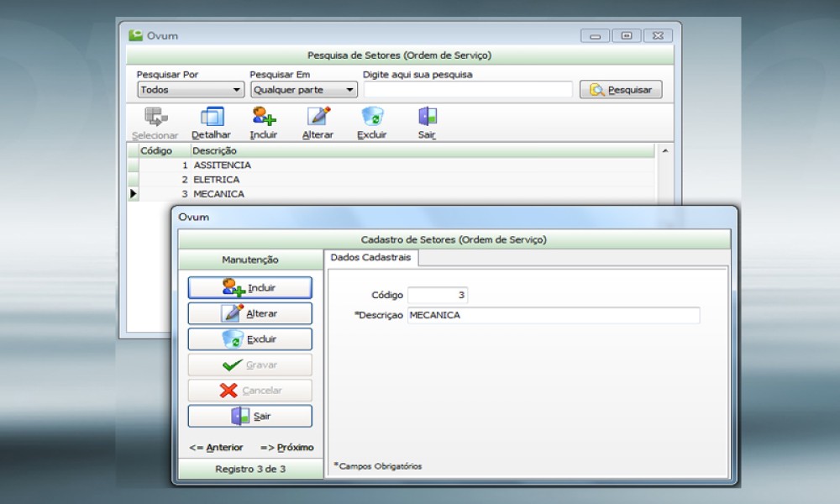The width and height of the screenshot is (840, 504).
Task: Switch to the Dados Cadastrais tab
Action: click(370, 258)
